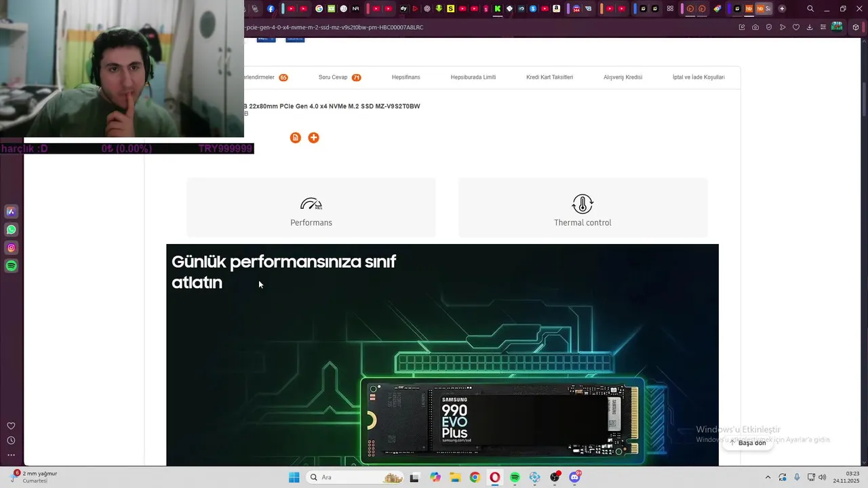Open history clock in the sidebar
This screenshot has height=488, width=868.
[x=11, y=441]
